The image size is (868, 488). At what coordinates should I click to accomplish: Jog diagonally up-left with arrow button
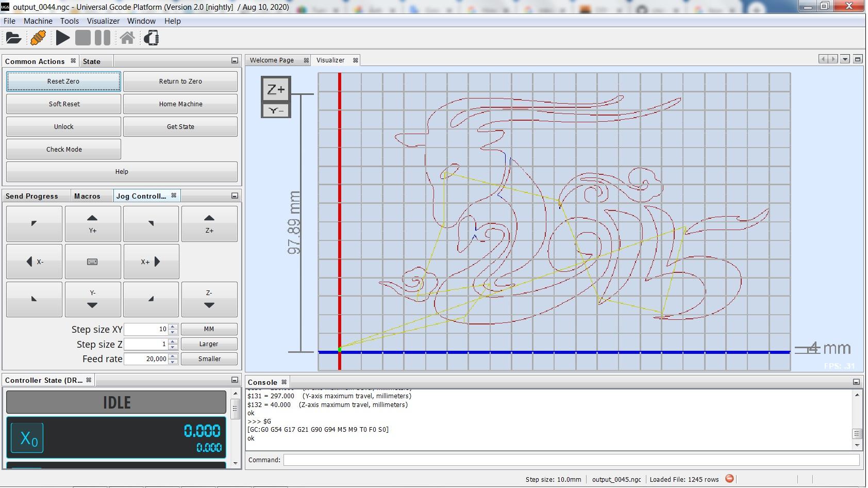(x=34, y=224)
